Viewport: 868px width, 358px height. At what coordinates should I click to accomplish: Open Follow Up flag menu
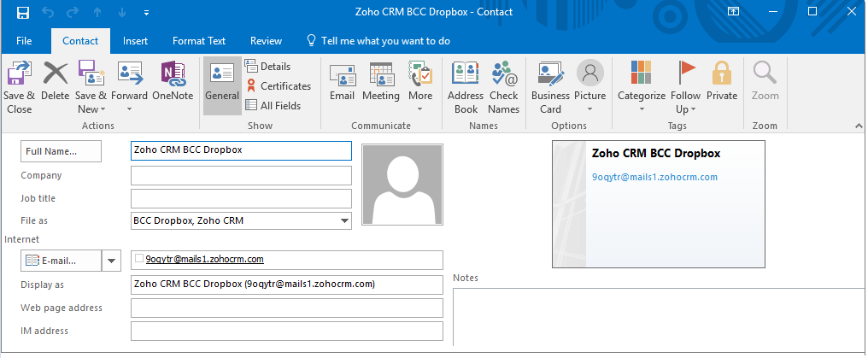[x=686, y=87]
